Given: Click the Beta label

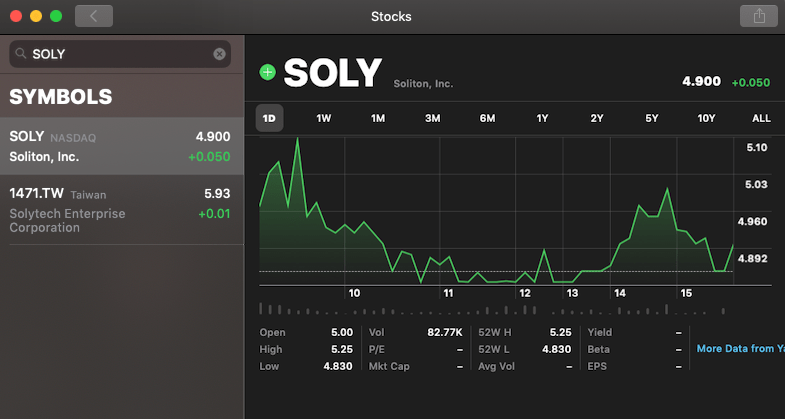Looking at the screenshot, I should tap(598, 349).
